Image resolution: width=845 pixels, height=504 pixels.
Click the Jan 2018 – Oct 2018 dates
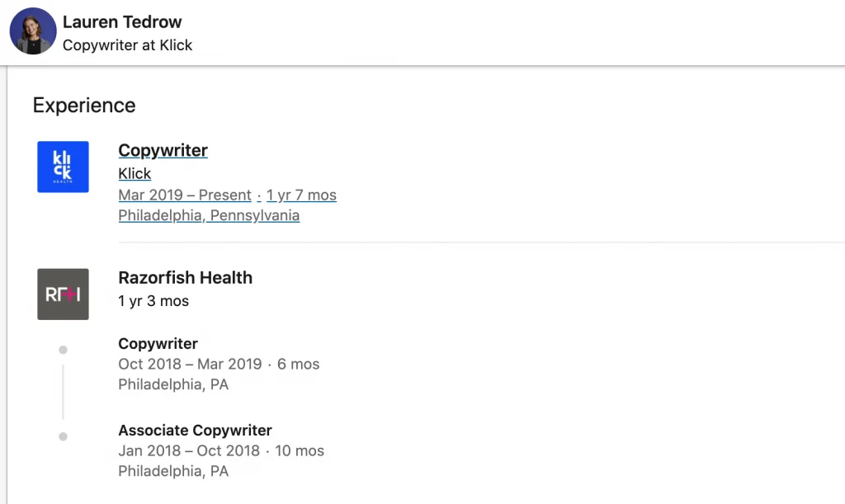(188, 450)
